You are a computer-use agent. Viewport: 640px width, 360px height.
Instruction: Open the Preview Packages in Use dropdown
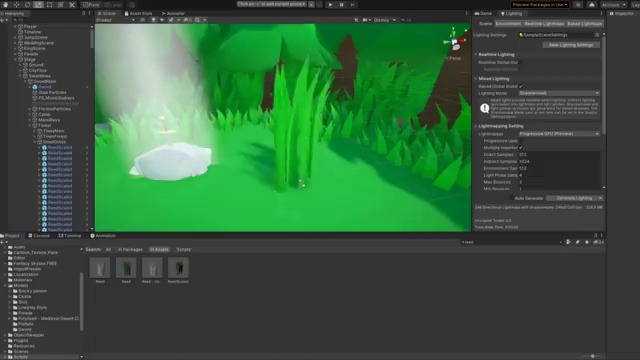pos(540,5)
